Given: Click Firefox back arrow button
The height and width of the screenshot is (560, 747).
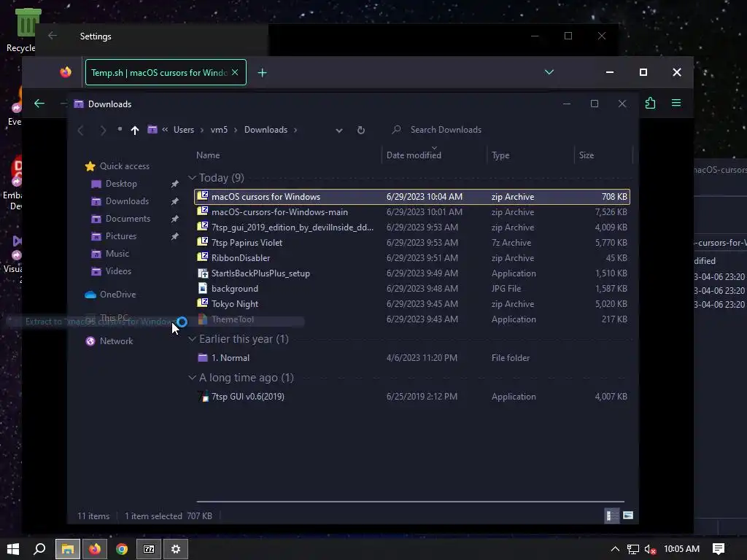Looking at the screenshot, I should (x=39, y=104).
